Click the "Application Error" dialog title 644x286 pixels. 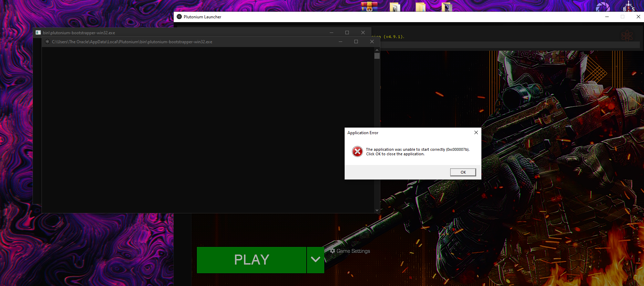click(x=363, y=133)
